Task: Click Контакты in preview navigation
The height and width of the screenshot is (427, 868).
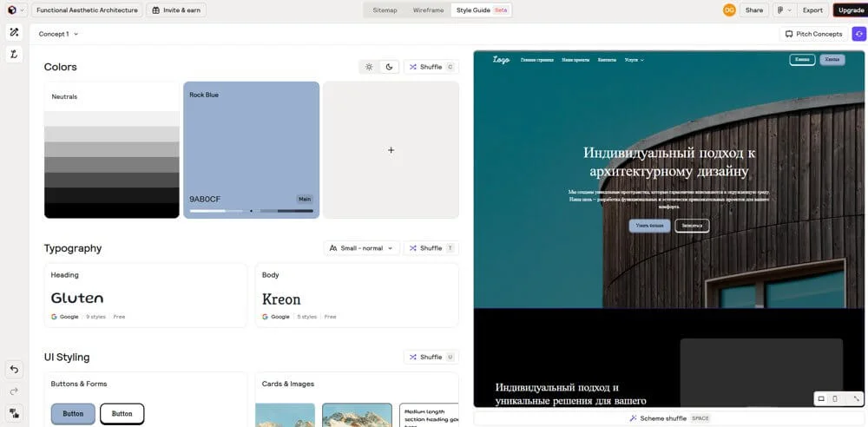Action: point(607,60)
